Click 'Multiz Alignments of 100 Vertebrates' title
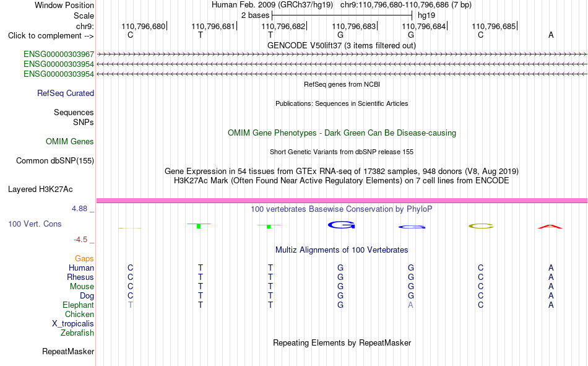The width and height of the screenshot is (588, 366). click(342, 250)
